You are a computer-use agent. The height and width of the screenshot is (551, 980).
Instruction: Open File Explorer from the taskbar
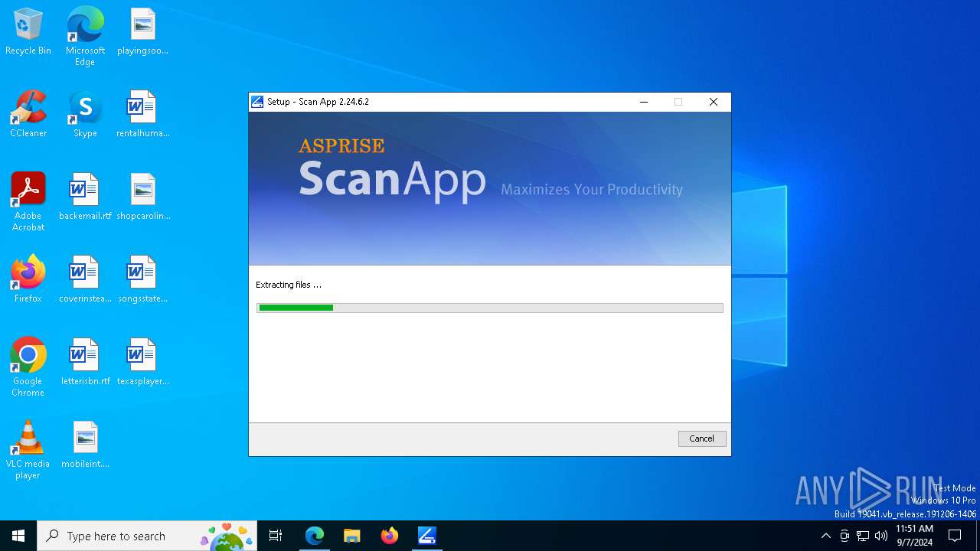coord(351,536)
